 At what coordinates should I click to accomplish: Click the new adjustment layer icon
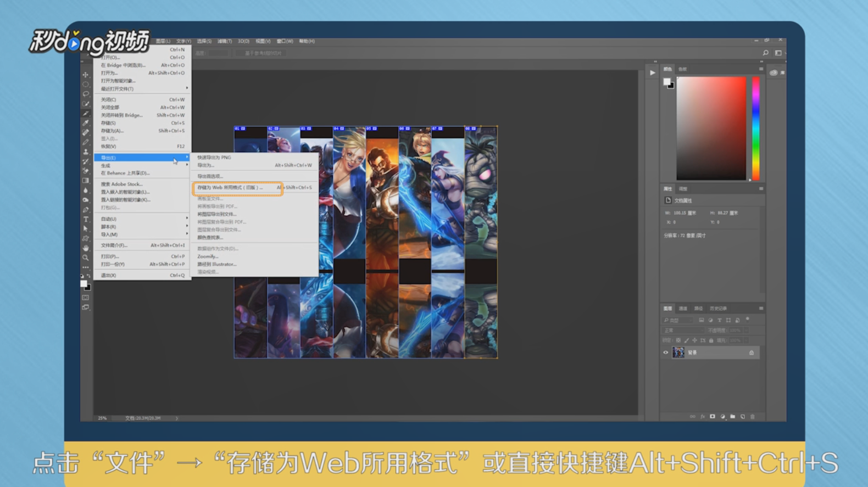click(x=723, y=417)
